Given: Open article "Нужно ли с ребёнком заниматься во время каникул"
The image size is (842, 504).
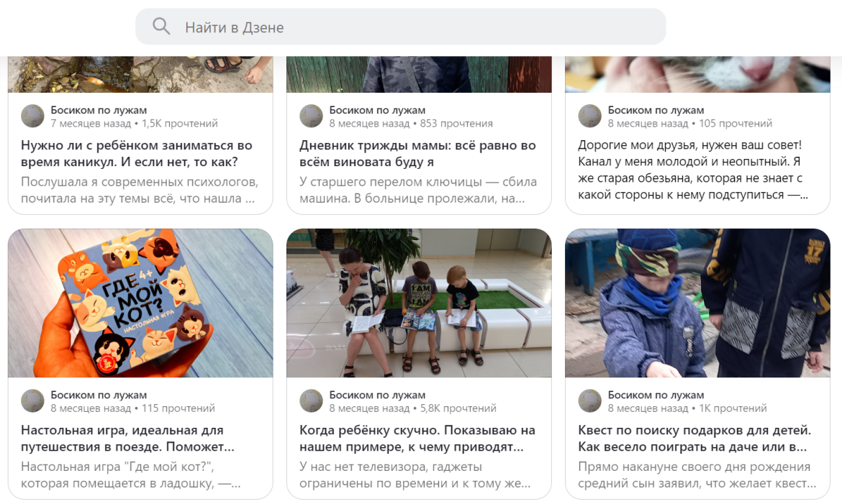Looking at the screenshot, I should tap(137, 154).
